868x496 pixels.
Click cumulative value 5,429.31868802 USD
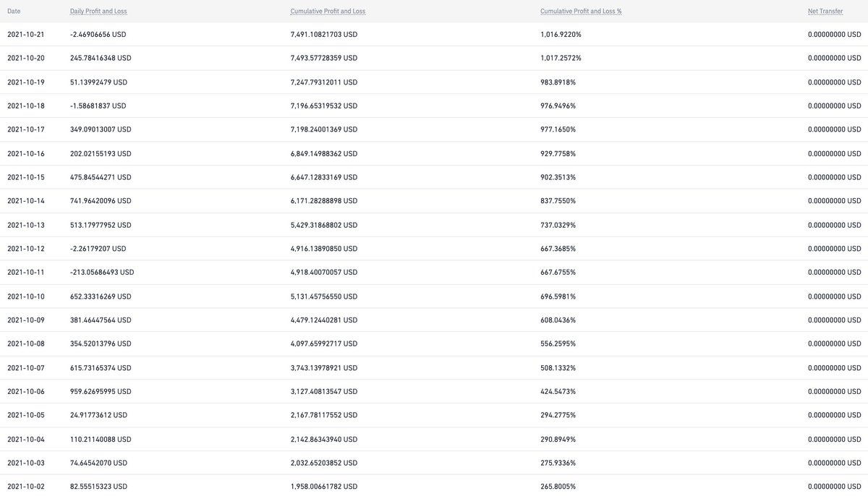point(323,225)
